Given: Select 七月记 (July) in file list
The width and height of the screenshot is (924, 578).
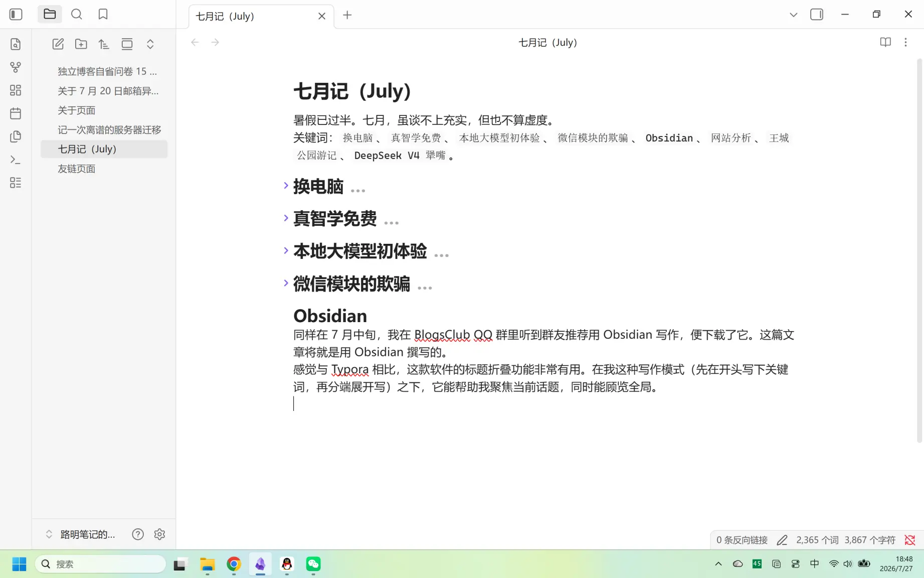Looking at the screenshot, I should [x=104, y=149].
